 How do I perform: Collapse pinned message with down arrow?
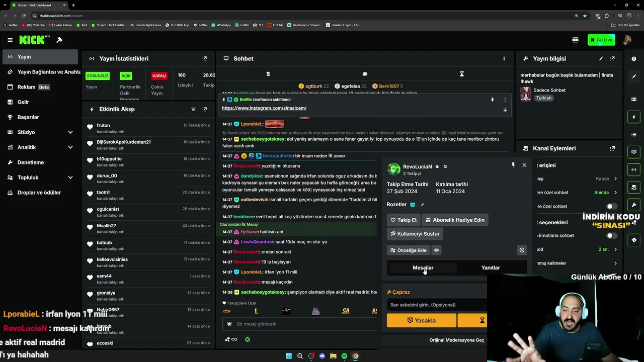[505, 110]
